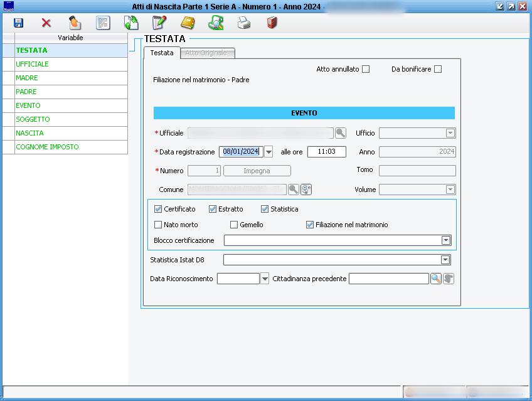Click the Numero field

point(204,171)
